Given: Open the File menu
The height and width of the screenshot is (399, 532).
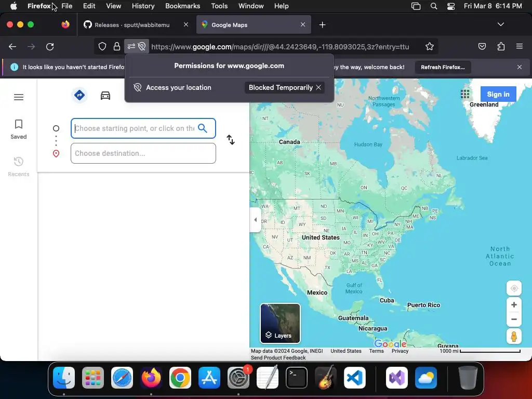Looking at the screenshot, I should [67, 6].
